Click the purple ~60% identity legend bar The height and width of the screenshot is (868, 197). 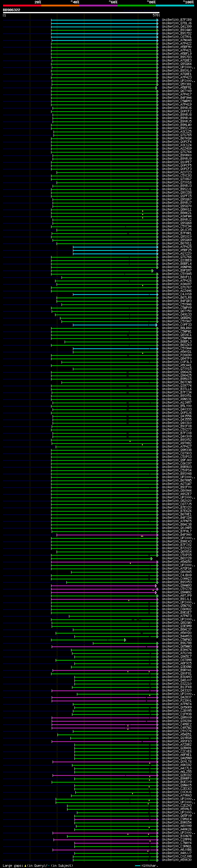point(98,6)
